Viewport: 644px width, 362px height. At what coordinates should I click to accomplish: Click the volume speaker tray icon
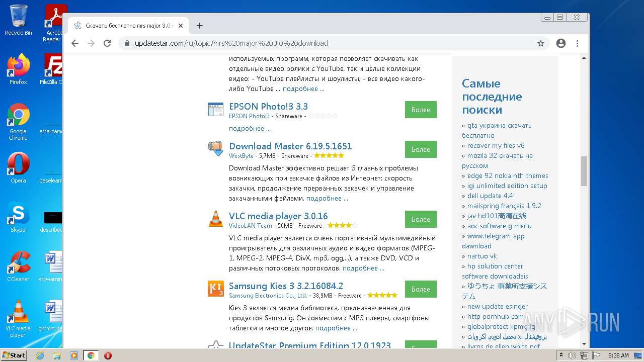pyautogui.click(x=572, y=355)
